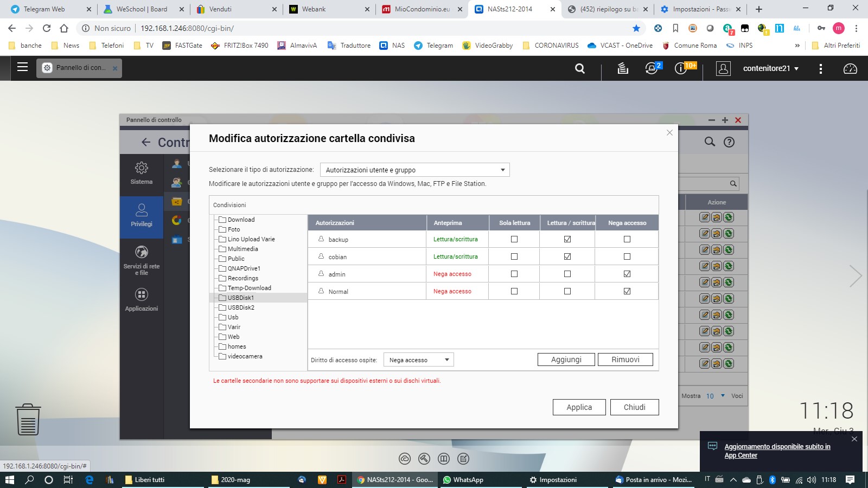Screen dimensions: 868x488
Task: Uncheck Nega accesso for admin user
Action: coord(627,274)
